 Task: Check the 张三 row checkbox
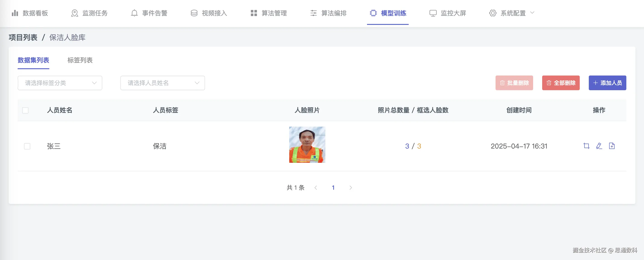[x=27, y=146]
